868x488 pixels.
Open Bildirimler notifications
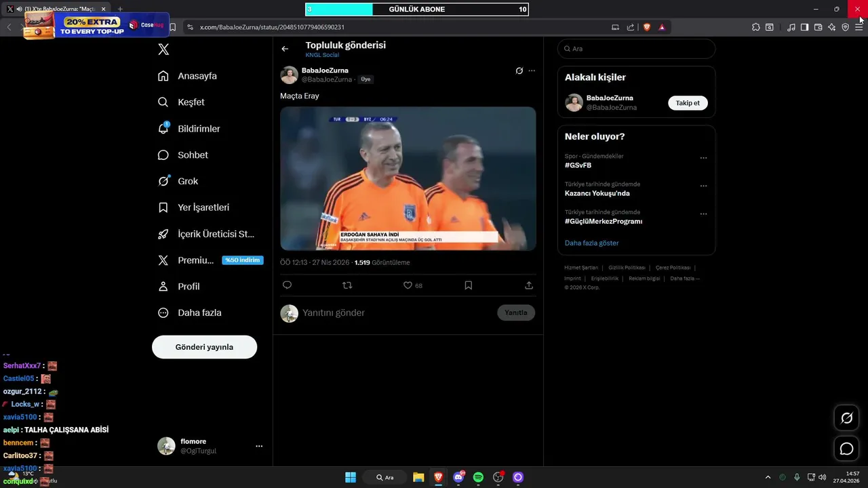click(189, 129)
